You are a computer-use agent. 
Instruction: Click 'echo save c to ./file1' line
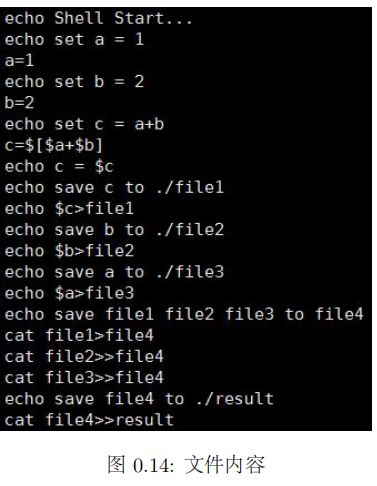click(x=114, y=187)
